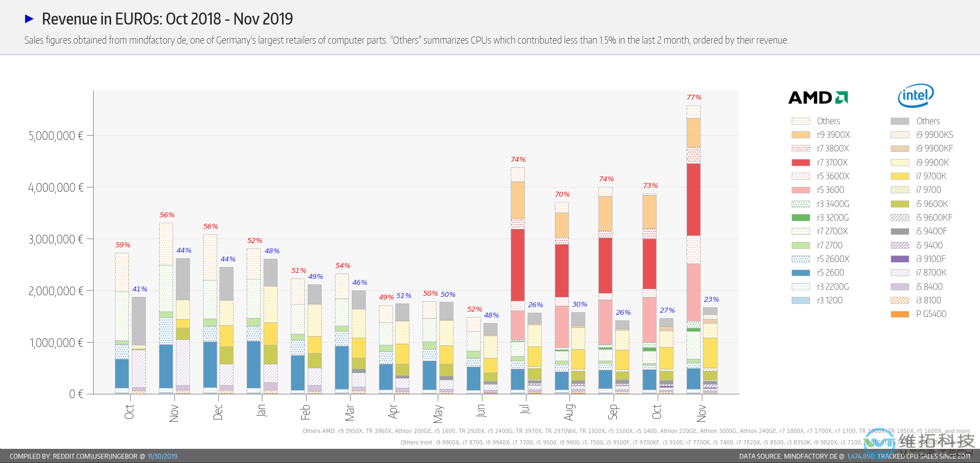Pick the yellow i7 9700K legend swatch
The height and width of the screenshot is (463, 980).
[900, 176]
